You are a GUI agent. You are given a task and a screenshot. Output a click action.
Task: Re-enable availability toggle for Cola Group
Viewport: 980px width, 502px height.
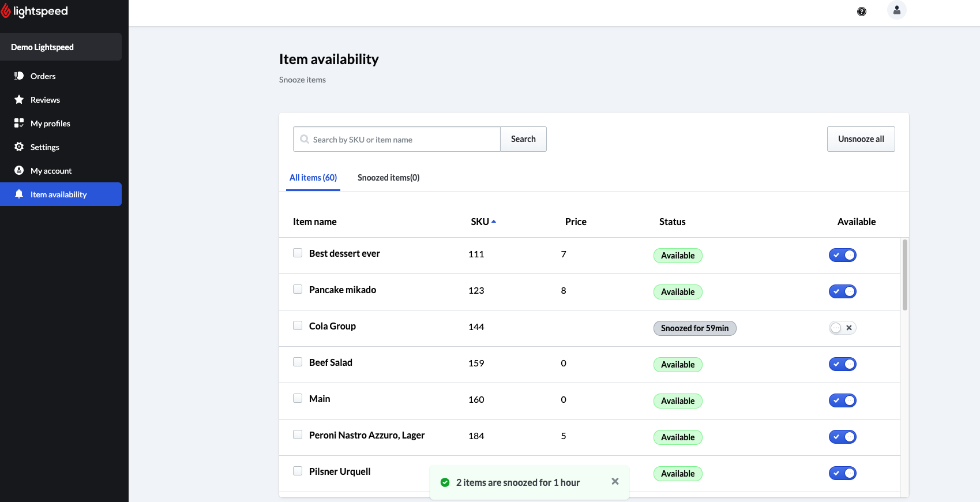coord(842,328)
